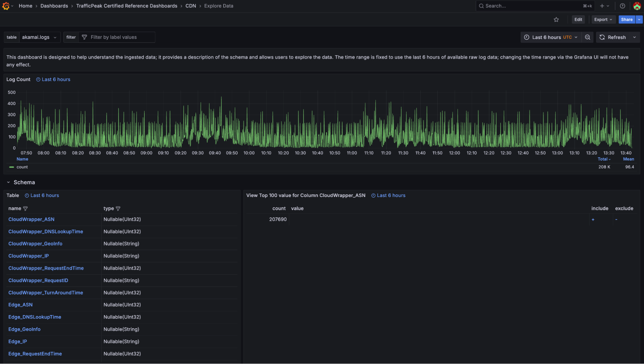Click the Edit dashboard button
Image resolution: width=644 pixels, height=364 pixels.
click(x=578, y=20)
